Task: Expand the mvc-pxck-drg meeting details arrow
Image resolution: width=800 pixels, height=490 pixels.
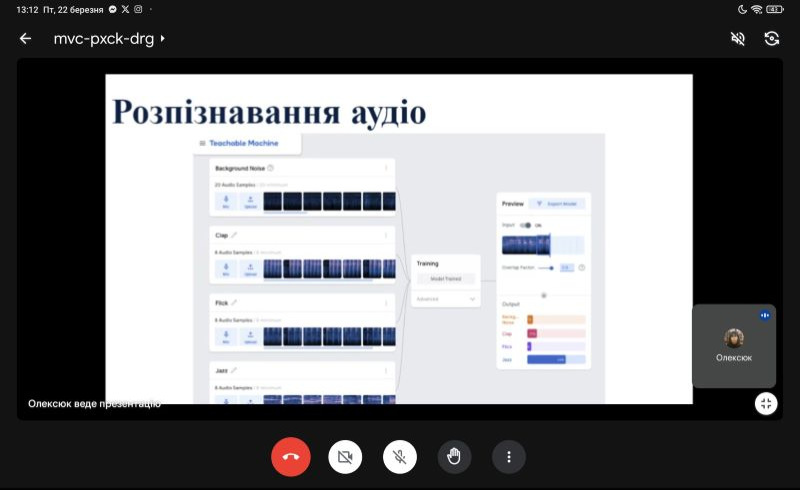Action: tap(162, 38)
